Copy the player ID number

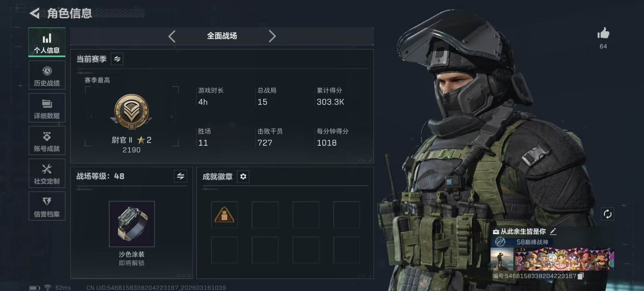[581, 276]
